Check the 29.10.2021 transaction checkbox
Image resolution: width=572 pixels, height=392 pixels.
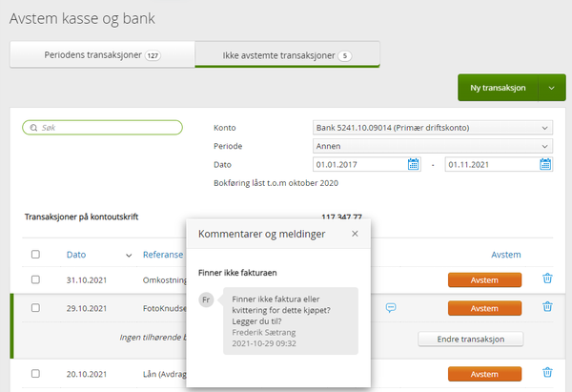click(35, 308)
